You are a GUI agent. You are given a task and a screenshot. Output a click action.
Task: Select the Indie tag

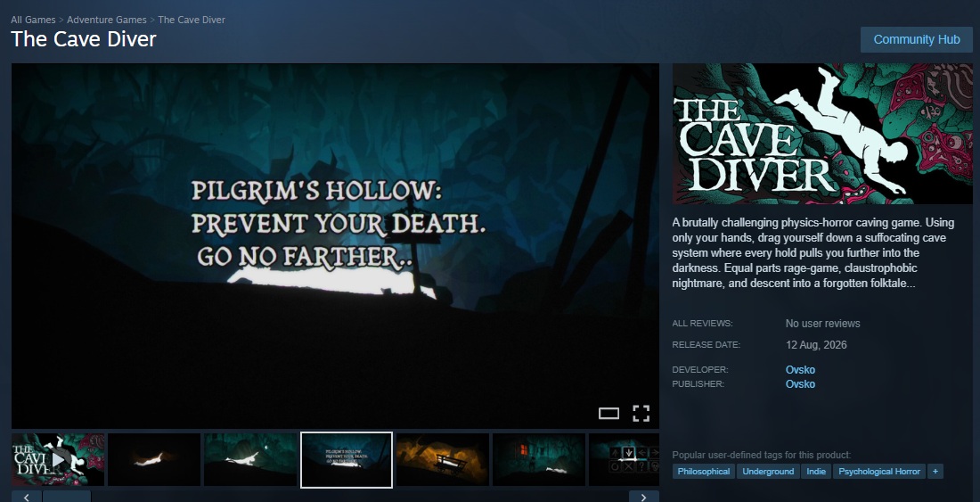(816, 472)
